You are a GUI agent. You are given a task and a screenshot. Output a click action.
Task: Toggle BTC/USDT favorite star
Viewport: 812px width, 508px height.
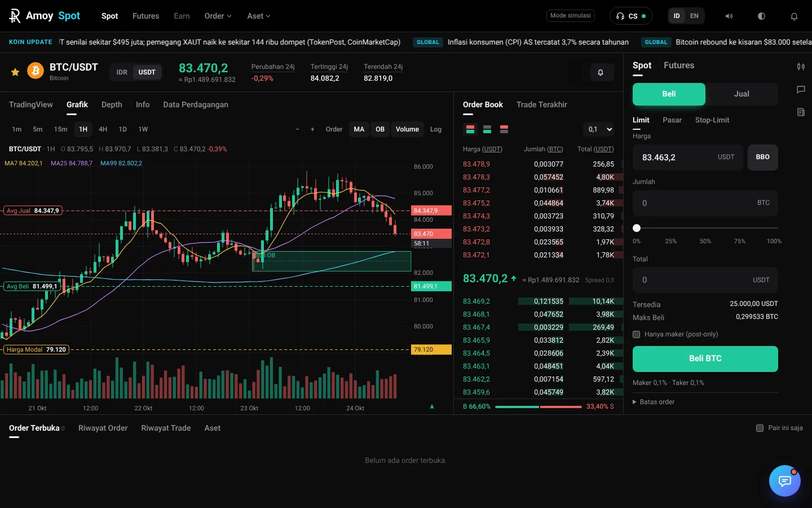15,72
